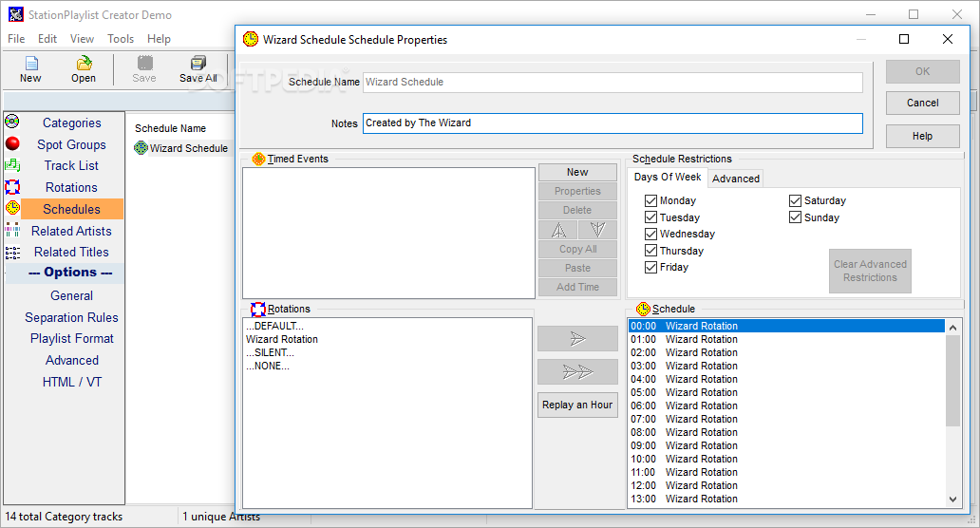Click the Schedule Name input field
980x528 pixels.
coord(612,82)
